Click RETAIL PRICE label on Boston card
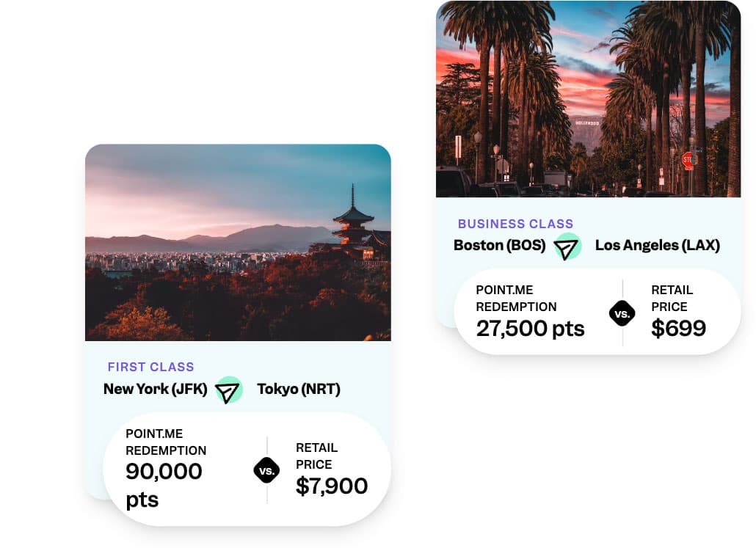 pos(672,298)
